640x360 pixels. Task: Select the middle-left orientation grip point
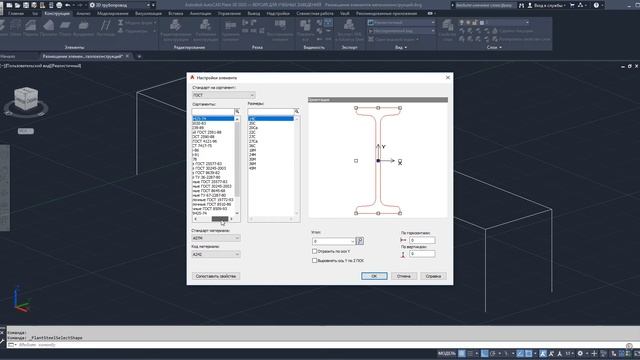[x=356, y=161]
